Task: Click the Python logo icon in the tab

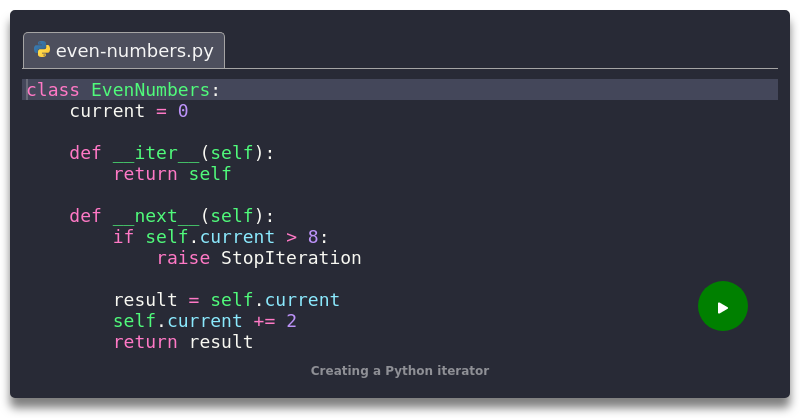Action: tap(42, 50)
